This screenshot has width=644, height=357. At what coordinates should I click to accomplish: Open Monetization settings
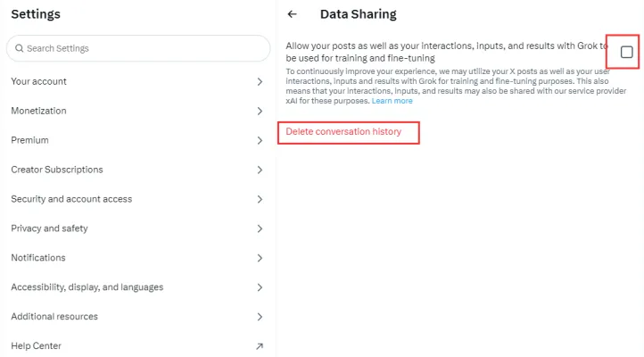(38, 112)
